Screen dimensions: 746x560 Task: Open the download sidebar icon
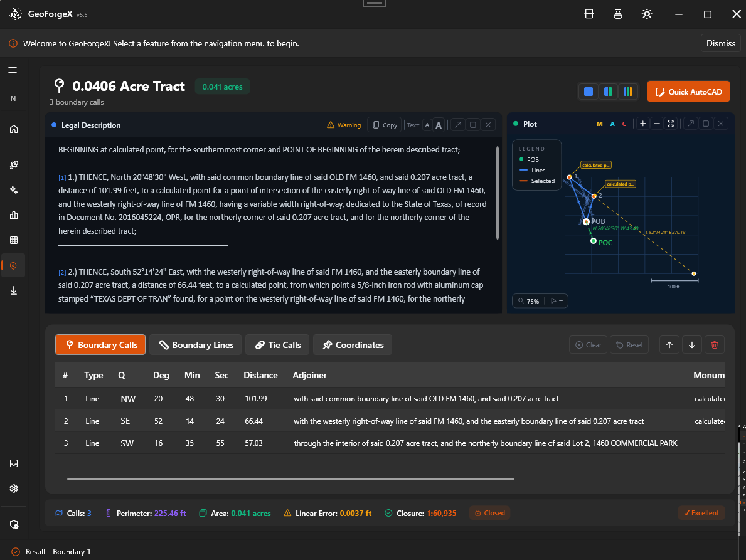tap(13, 290)
